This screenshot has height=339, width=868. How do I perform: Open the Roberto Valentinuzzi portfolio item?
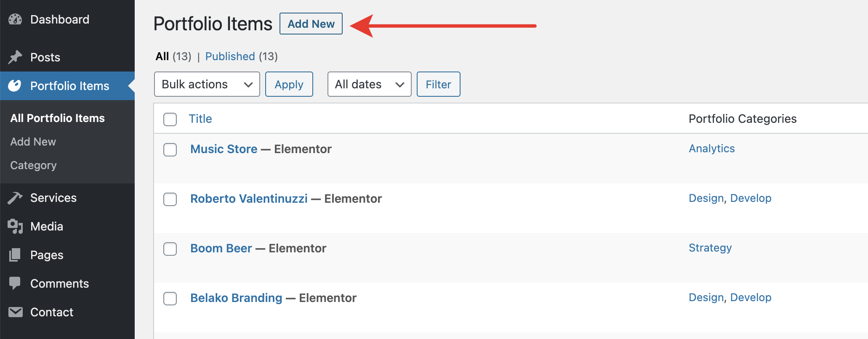[249, 199]
